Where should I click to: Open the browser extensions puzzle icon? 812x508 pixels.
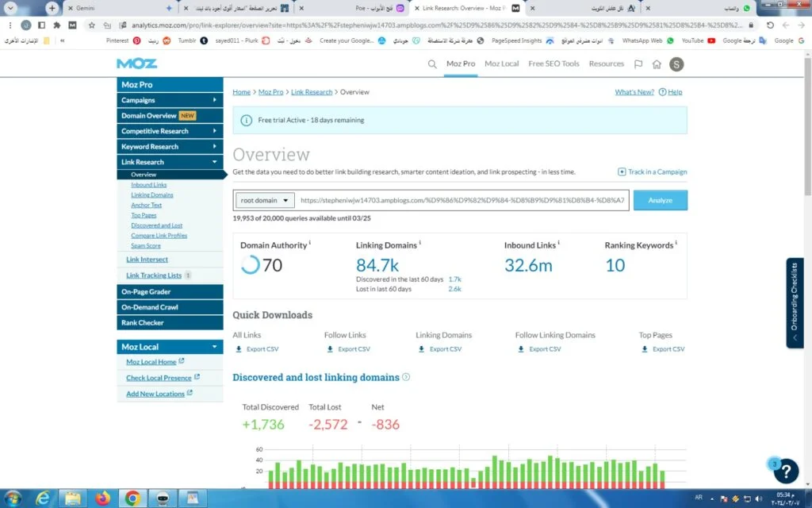(x=57, y=25)
